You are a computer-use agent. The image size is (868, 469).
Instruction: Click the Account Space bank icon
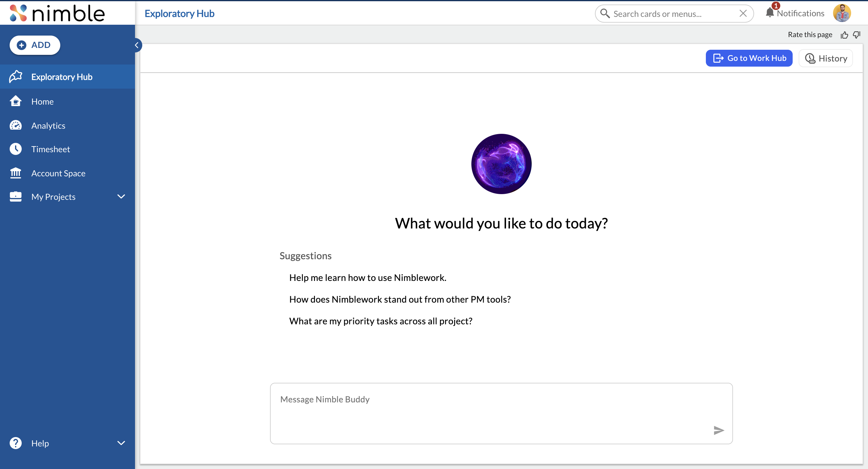15,173
